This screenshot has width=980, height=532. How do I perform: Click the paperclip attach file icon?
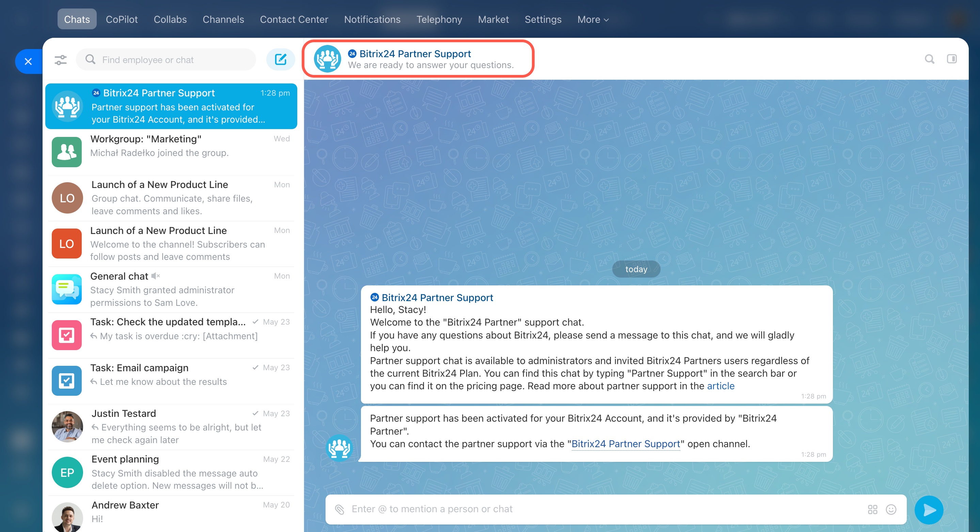339,509
